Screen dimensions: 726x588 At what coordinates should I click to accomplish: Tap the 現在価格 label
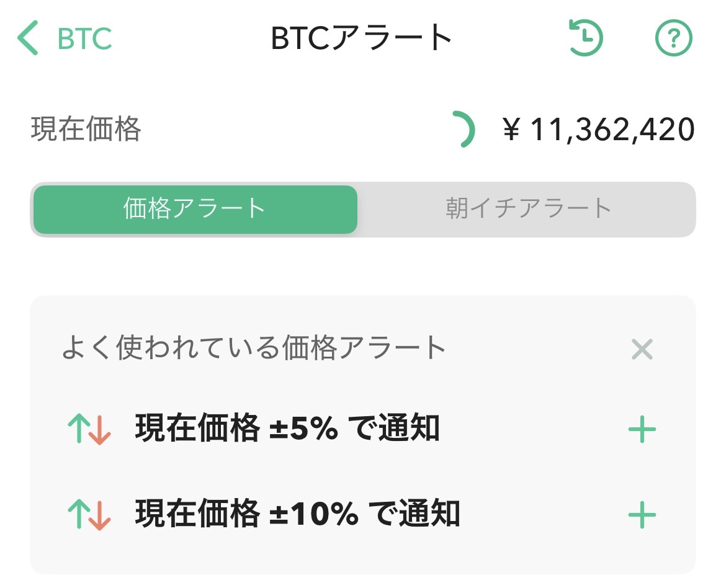click(x=86, y=129)
